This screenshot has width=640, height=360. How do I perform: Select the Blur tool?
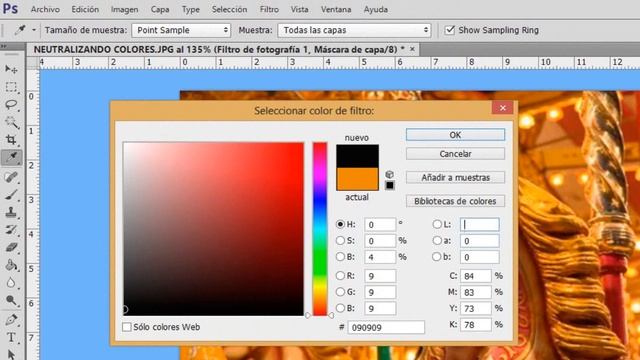tap(11, 282)
